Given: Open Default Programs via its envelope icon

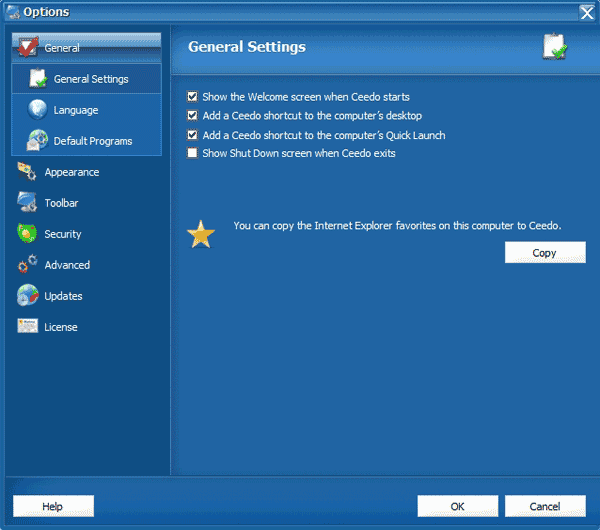Looking at the screenshot, I should pyautogui.click(x=37, y=140).
